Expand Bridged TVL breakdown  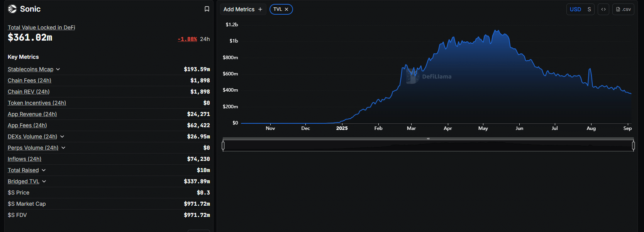44,181
